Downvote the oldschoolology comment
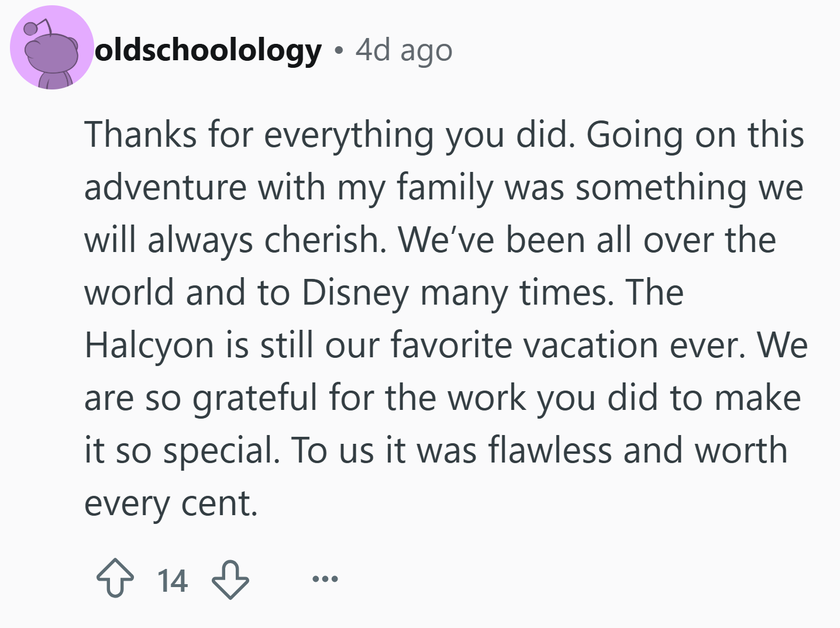The width and height of the screenshot is (840, 628). click(230, 579)
